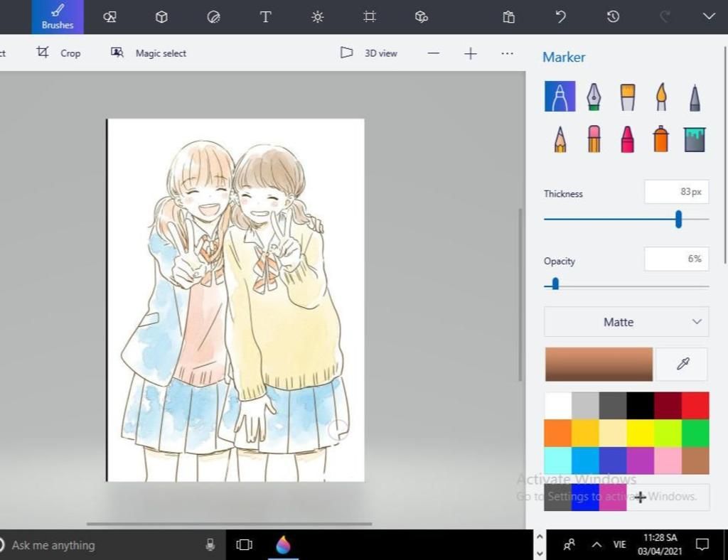Screen dimensions: 728x560
Task: Open the Canvas tab
Action: pyautogui.click(x=370, y=17)
